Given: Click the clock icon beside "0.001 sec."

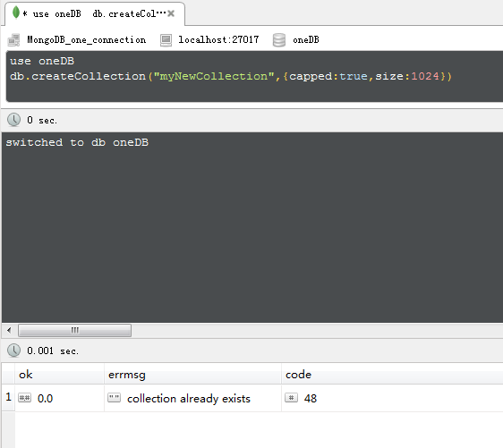Looking at the screenshot, I should (13, 351).
